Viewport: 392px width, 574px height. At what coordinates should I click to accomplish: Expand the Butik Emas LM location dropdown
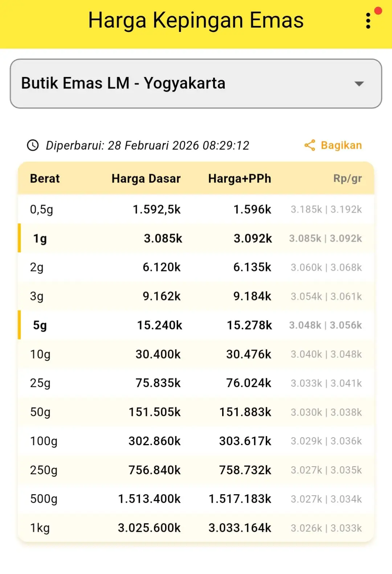[196, 83]
